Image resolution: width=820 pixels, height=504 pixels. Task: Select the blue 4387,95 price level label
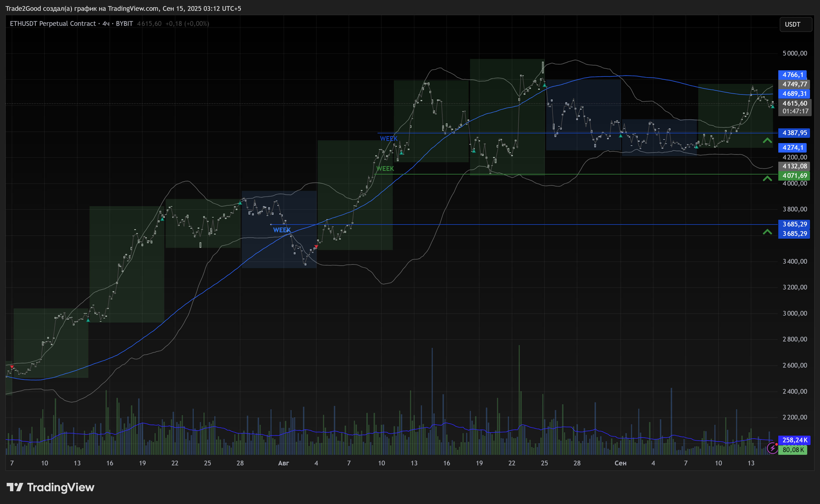tap(794, 133)
